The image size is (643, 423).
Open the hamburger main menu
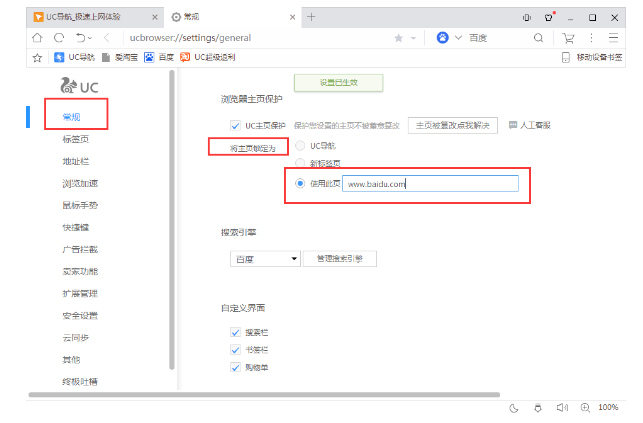[x=613, y=38]
